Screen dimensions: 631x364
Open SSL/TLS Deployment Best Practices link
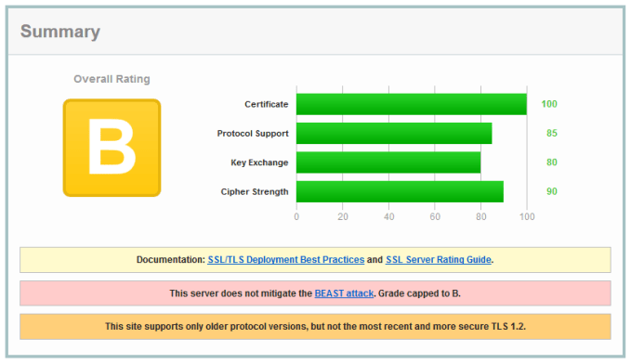tap(285, 260)
